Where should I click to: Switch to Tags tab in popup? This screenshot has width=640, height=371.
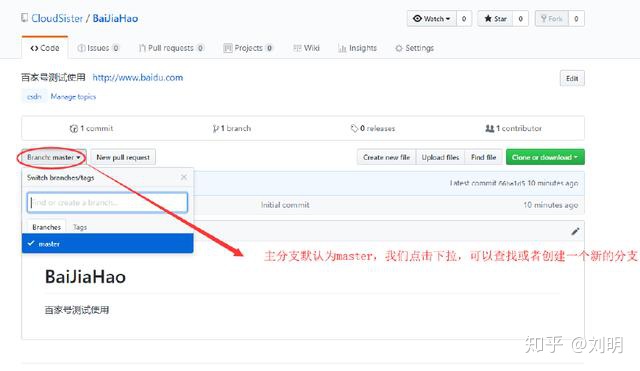(x=80, y=227)
